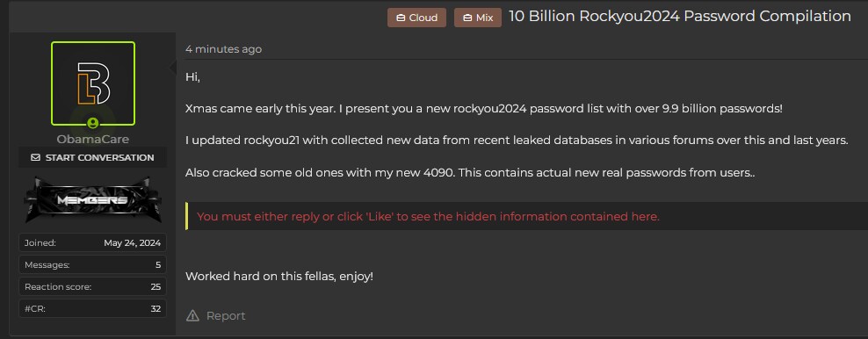
Task: Click the Reaction score row
Action: [x=93, y=286]
